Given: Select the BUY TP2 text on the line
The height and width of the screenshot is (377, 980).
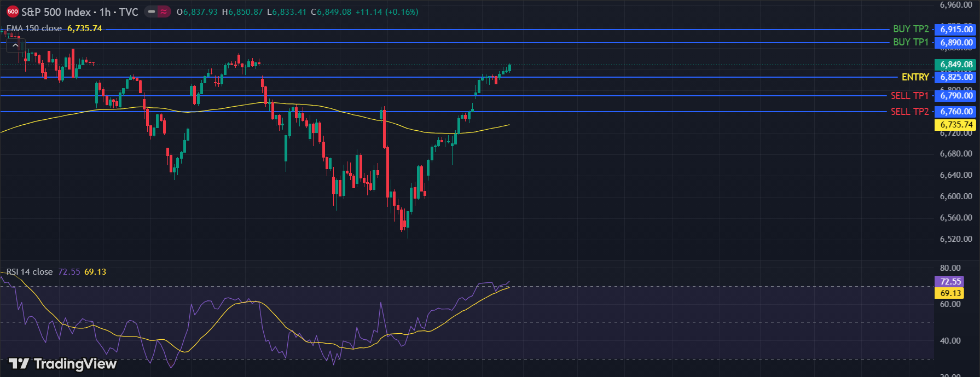Looking at the screenshot, I should click(911, 29).
